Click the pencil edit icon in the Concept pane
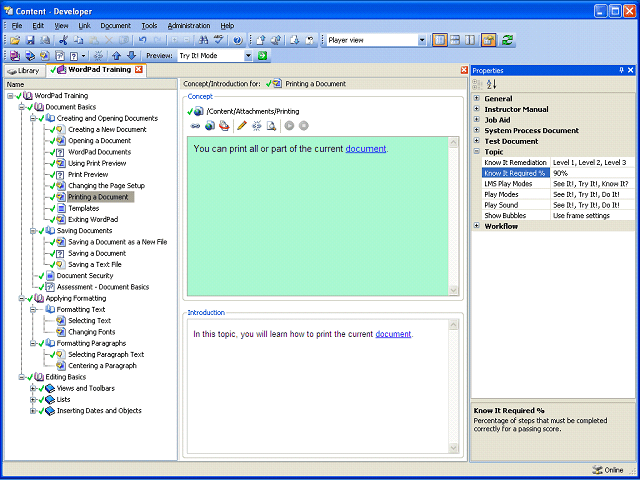This screenshot has height=480, width=640. (x=242, y=126)
